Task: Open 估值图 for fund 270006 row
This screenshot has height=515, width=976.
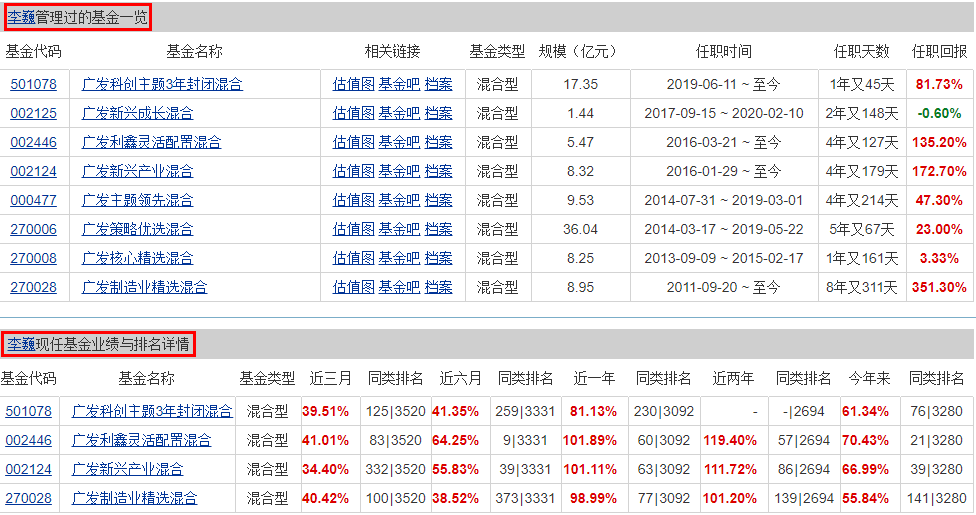Action: [354, 229]
